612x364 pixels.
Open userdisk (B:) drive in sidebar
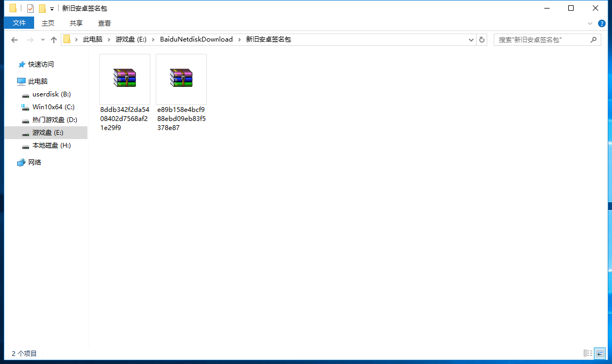[x=52, y=94]
